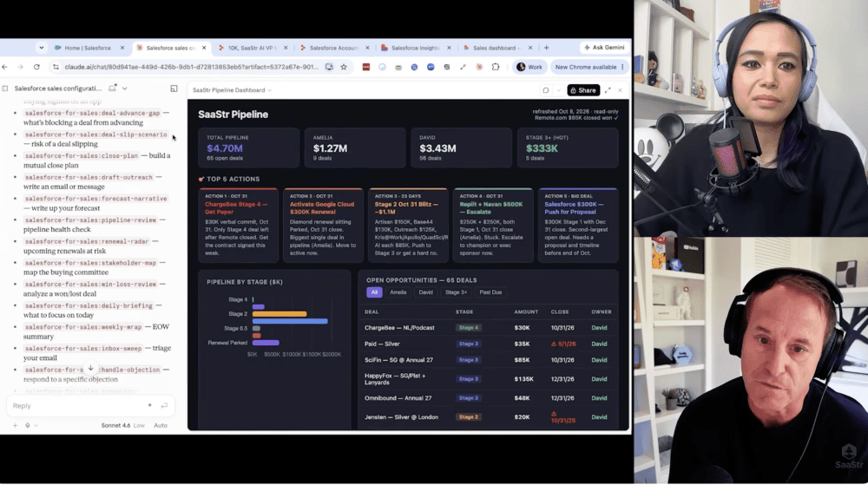Image resolution: width=868 pixels, height=485 pixels.
Task: Expand the artifact to fullscreen
Action: pyautogui.click(x=608, y=90)
